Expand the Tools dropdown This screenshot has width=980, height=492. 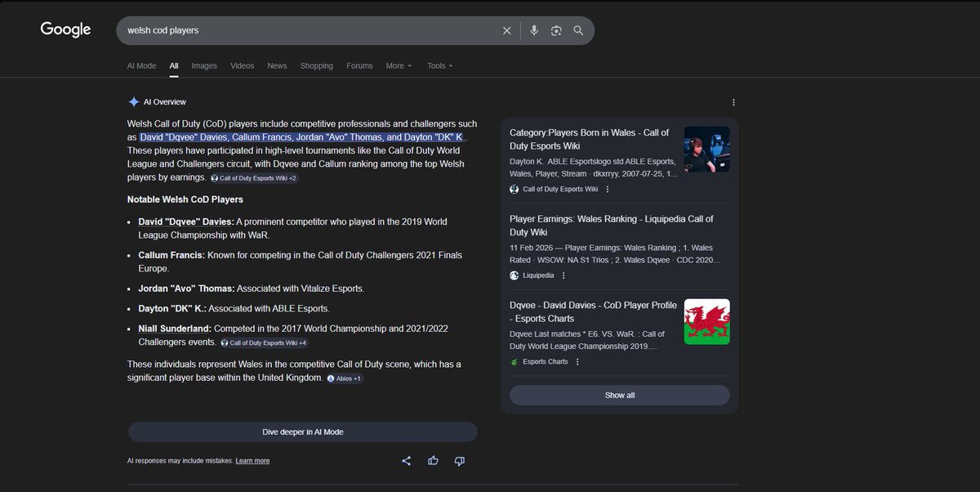coord(439,65)
